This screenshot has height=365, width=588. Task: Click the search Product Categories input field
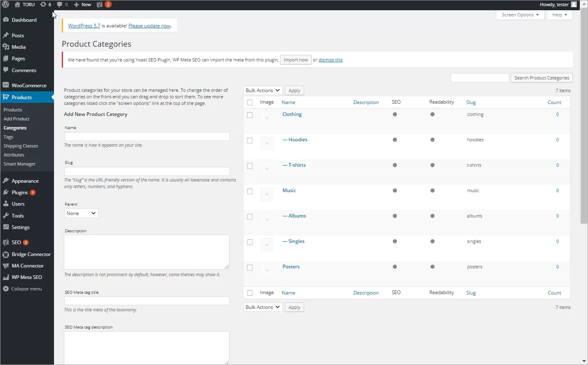pyautogui.click(x=480, y=77)
